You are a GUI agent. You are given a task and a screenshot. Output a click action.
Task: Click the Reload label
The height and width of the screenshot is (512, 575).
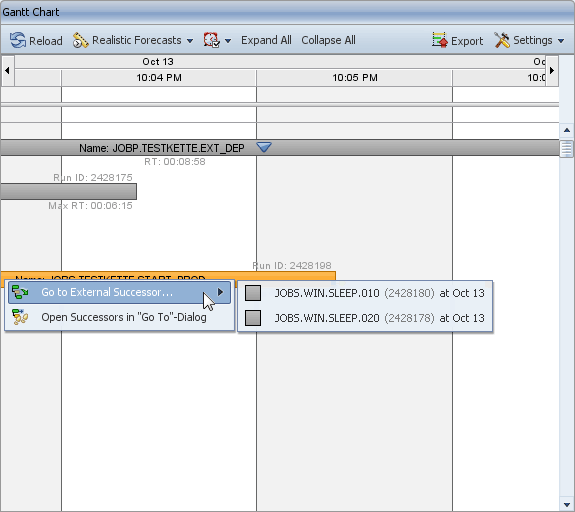pos(46,41)
